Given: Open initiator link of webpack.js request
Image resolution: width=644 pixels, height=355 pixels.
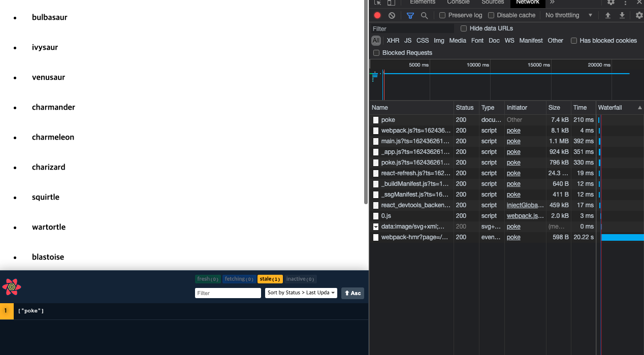Looking at the screenshot, I should tap(513, 131).
